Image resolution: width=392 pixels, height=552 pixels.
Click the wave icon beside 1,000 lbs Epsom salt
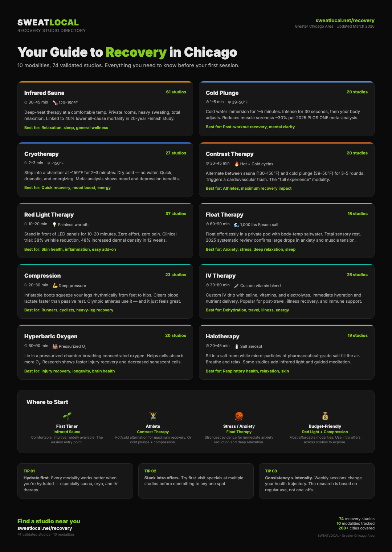[x=237, y=225]
